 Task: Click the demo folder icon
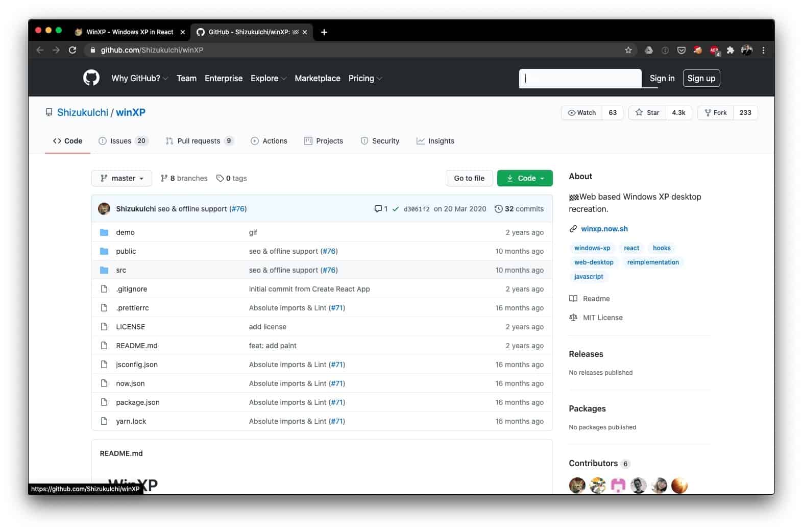[x=104, y=232]
